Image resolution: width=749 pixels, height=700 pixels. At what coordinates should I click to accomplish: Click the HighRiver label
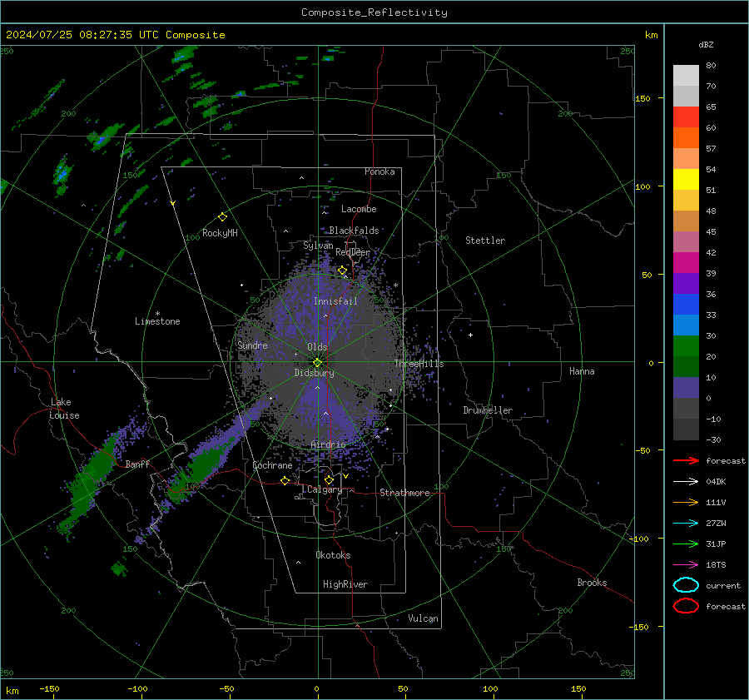(345, 584)
